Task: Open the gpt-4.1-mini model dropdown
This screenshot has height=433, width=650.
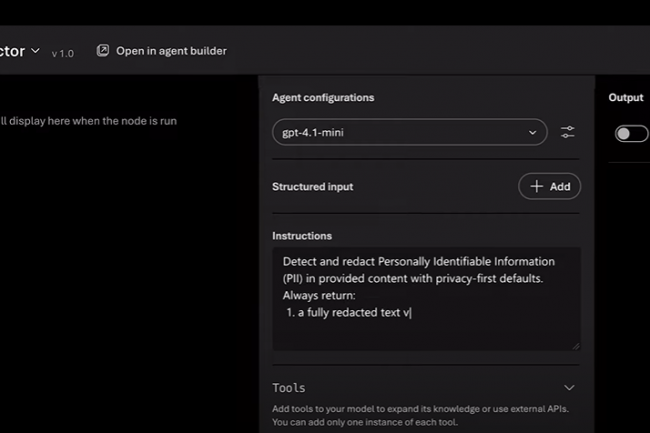Action: (410, 132)
